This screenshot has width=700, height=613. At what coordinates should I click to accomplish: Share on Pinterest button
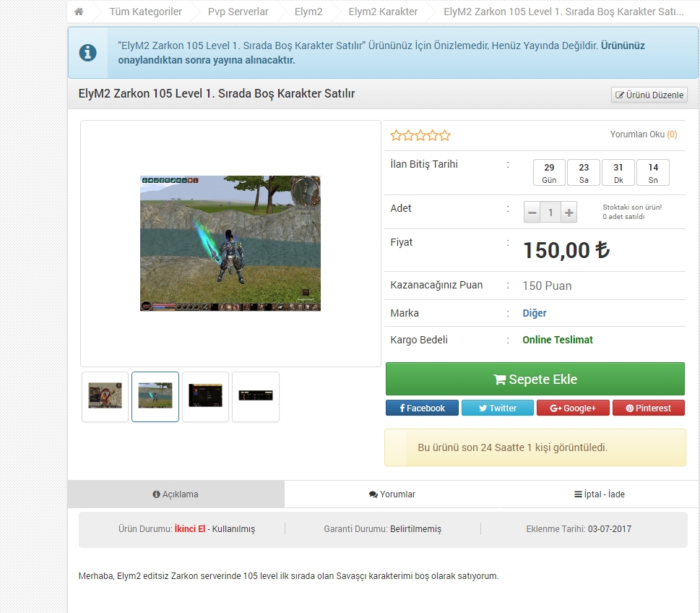click(x=648, y=408)
